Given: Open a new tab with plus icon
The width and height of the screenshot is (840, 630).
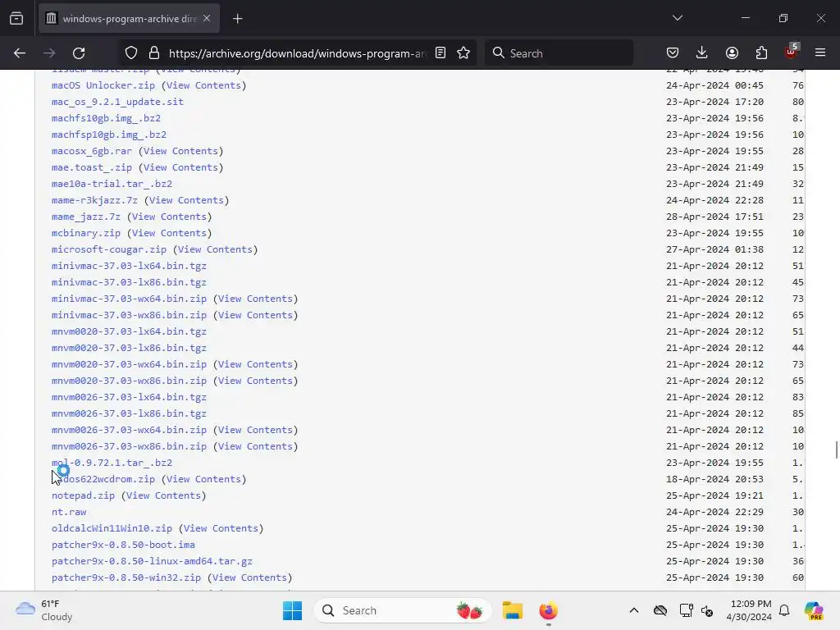Looking at the screenshot, I should pyautogui.click(x=237, y=19).
